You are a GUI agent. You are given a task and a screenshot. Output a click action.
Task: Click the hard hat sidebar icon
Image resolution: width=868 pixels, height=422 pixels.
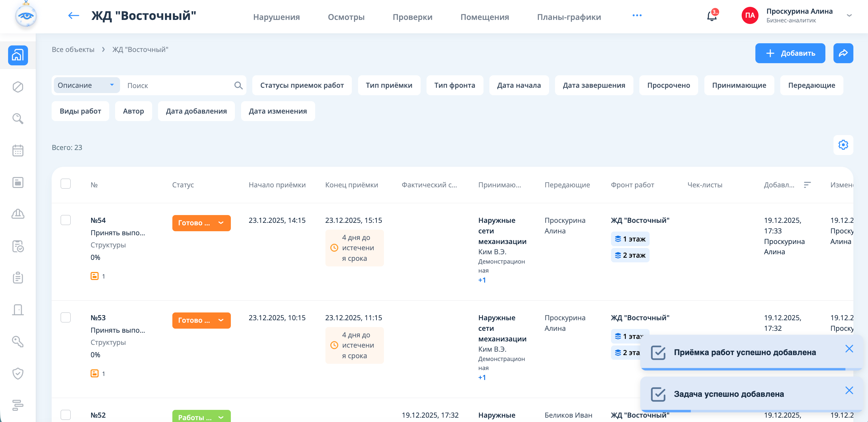coord(18,214)
